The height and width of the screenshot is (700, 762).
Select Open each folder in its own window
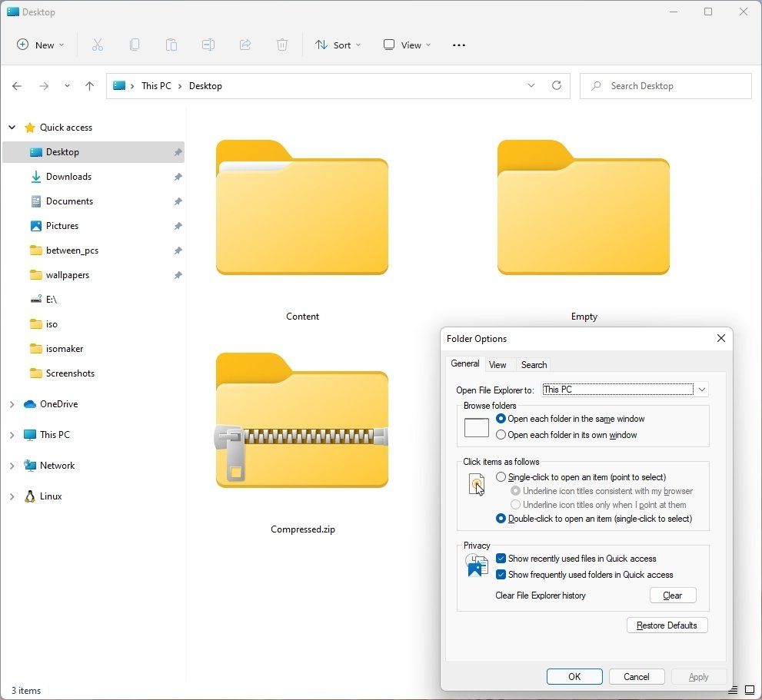(501, 435)
